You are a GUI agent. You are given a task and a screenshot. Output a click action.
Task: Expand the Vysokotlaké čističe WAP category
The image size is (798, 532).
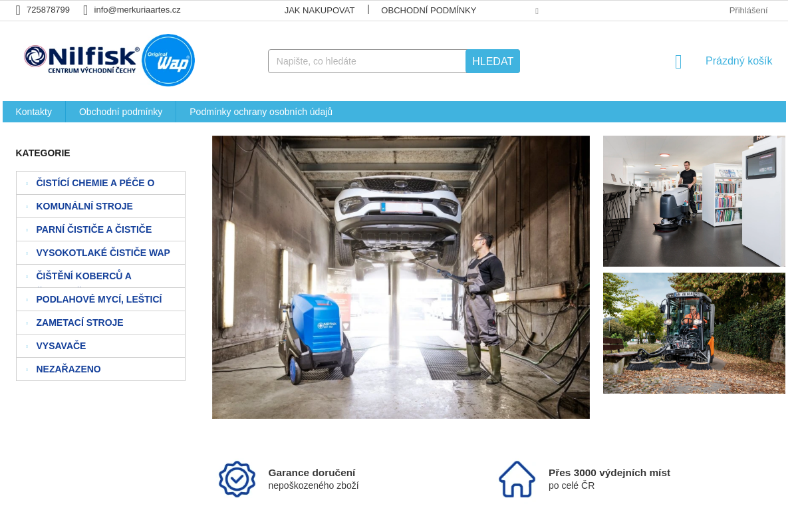27,253
